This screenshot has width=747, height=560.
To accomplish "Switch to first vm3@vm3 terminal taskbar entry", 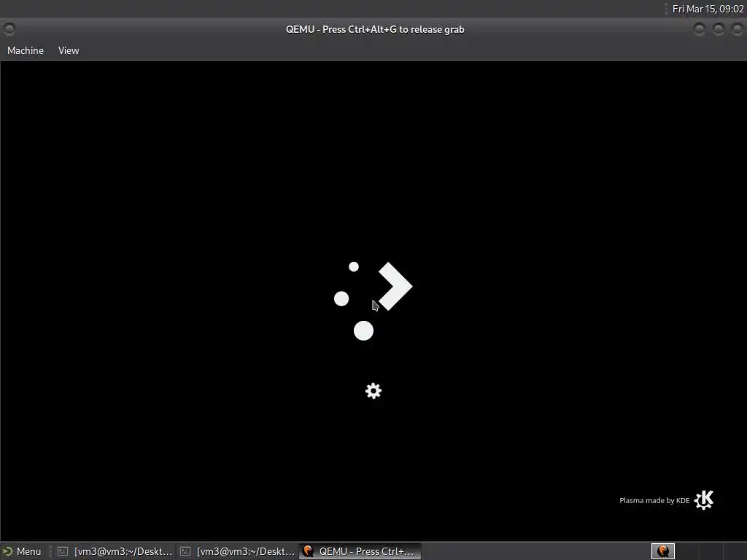I will (x=115, y=551).
